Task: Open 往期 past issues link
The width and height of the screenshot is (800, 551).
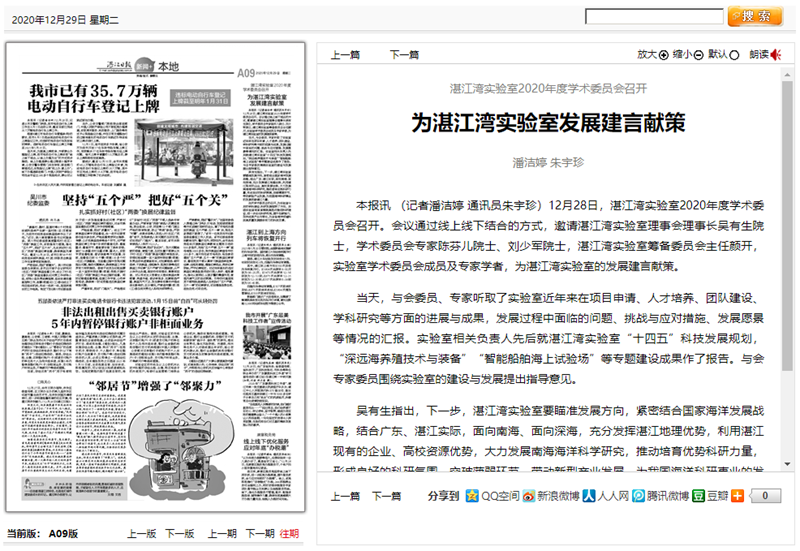Action: pos(289,534)
